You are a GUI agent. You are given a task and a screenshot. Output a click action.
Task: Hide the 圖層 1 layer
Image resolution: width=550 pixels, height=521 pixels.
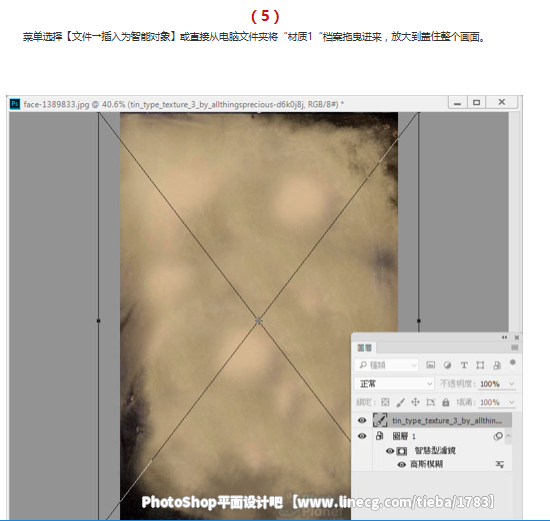tap(362, 436)
